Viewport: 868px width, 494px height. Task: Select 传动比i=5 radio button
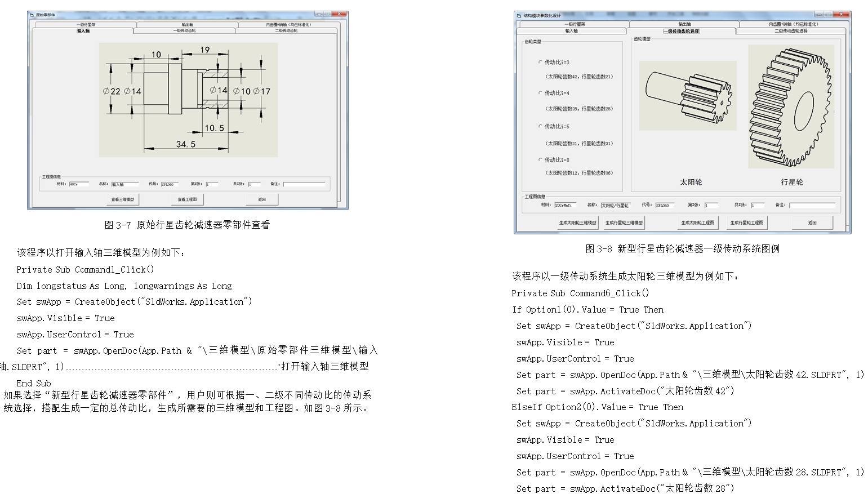click(x=554, y=126)
